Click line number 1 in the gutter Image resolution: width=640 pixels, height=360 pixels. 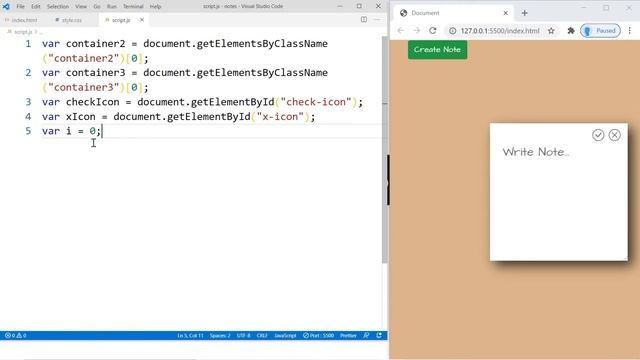(x=28, y=44)
